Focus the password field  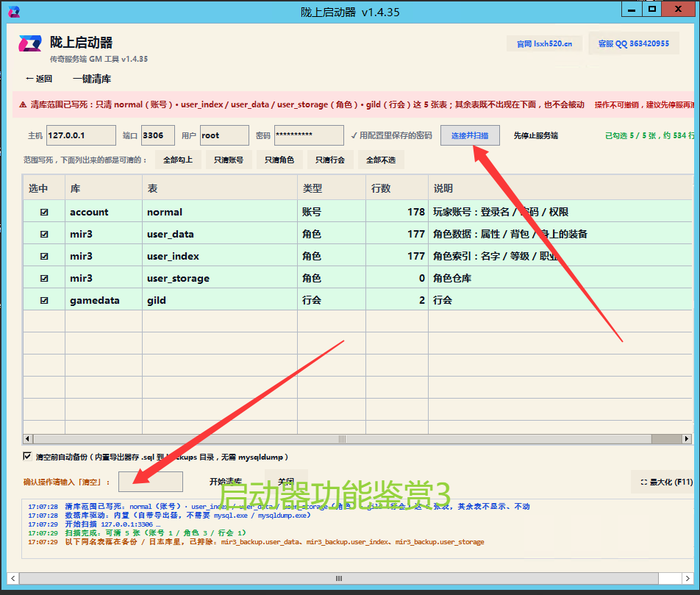(309, 135)
